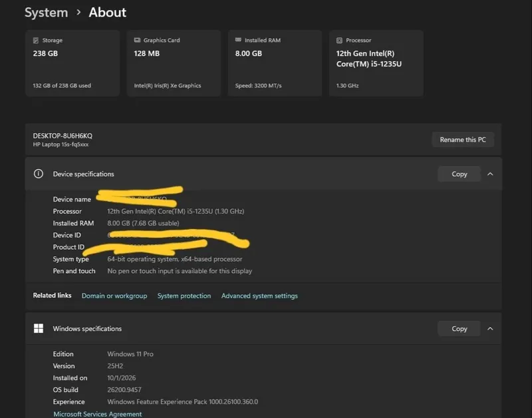Open the Processor i5-1235U card
Image resolution: width=532 pixels, height=418 pixels.
tap(376, 63)
